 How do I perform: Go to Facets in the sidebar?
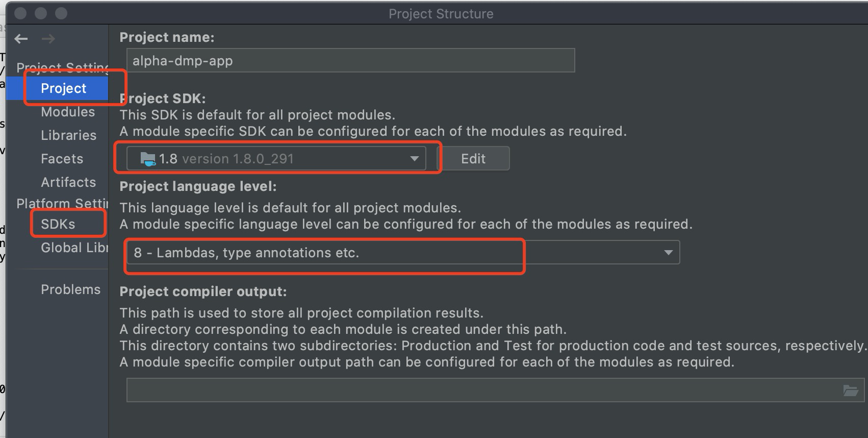(62, 159)
